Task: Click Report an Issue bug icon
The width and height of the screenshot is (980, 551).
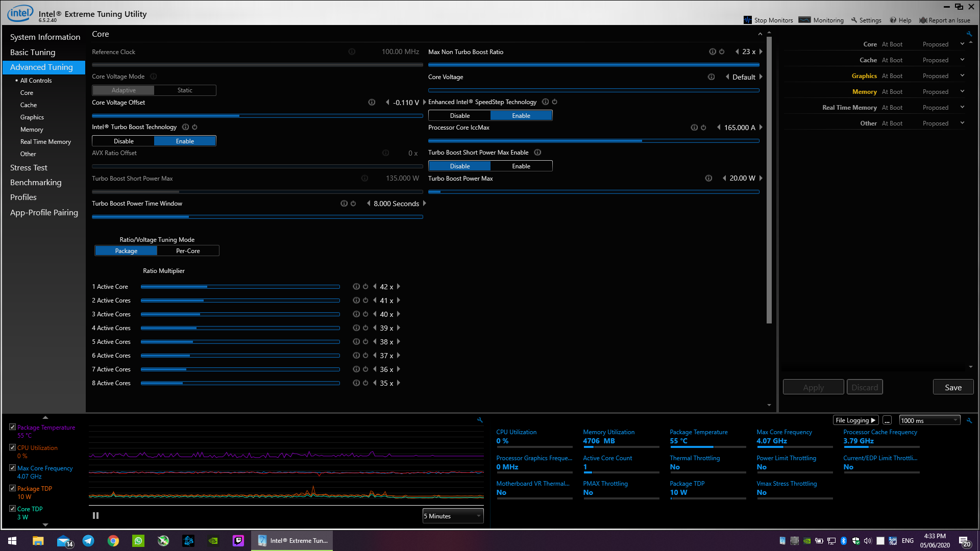Action: tap(923, 20)
